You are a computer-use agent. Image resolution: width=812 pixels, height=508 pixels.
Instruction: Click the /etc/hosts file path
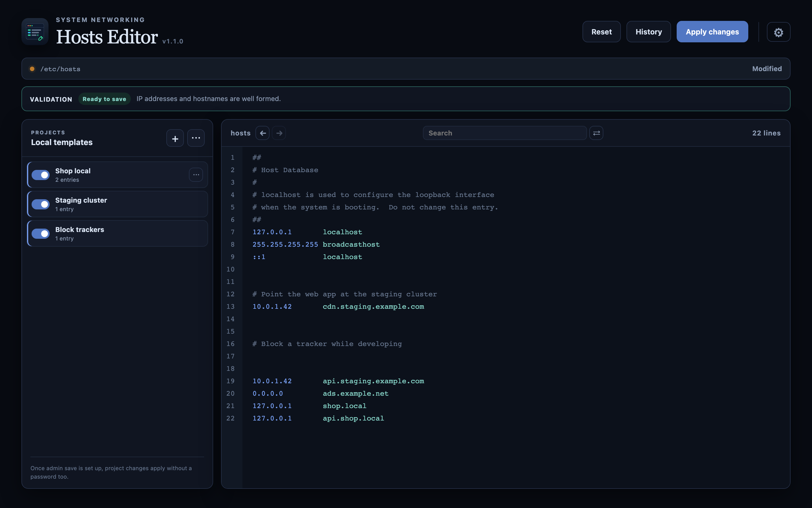[60, 69]
